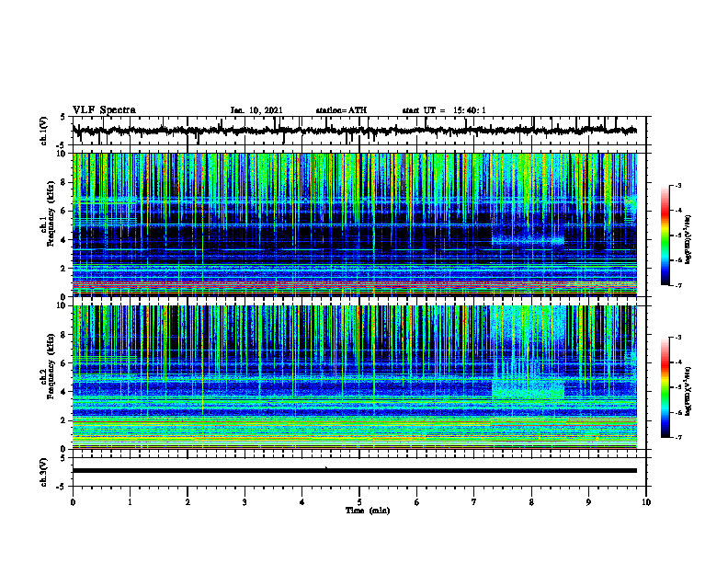728x563 pixels.
Task: Click time axis tick label "1"
Action: (x=130, y=502)
